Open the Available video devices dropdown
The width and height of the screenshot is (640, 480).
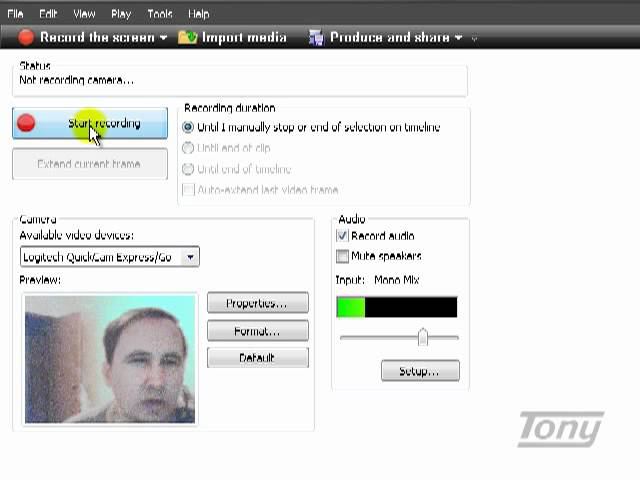tap(109, 257)
